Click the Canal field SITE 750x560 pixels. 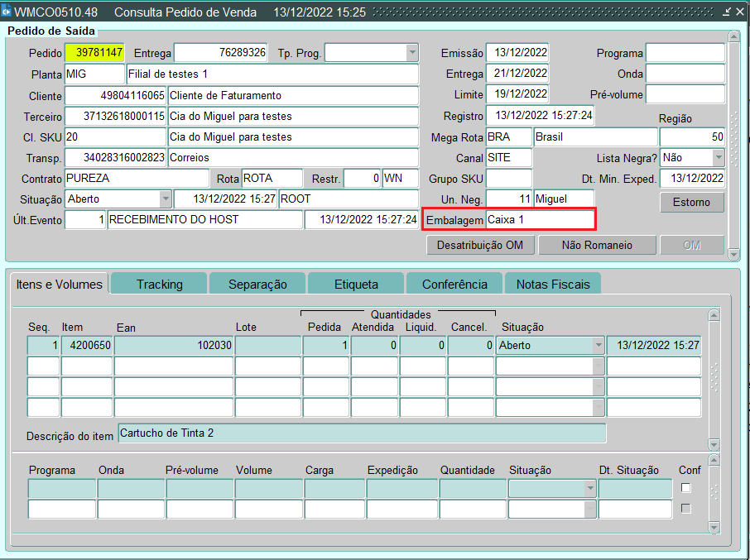click(509, 158)
